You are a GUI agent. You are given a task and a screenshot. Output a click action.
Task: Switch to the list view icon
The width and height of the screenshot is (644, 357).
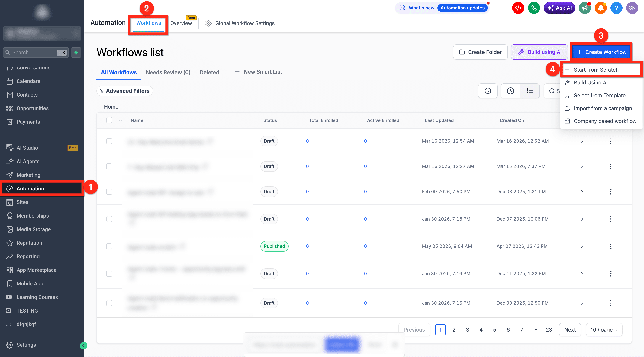click(x=530, y=91)
